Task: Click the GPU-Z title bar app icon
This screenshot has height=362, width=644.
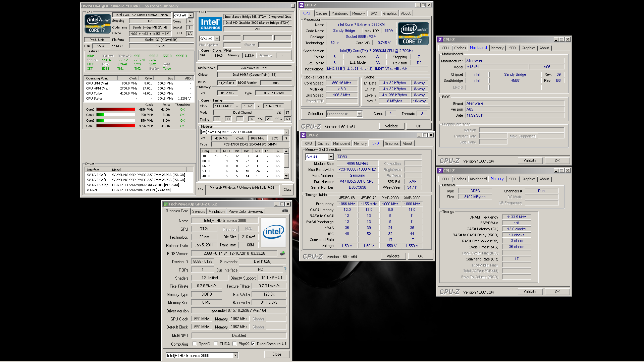Action: pyautogui.click(x=165, y=204)
